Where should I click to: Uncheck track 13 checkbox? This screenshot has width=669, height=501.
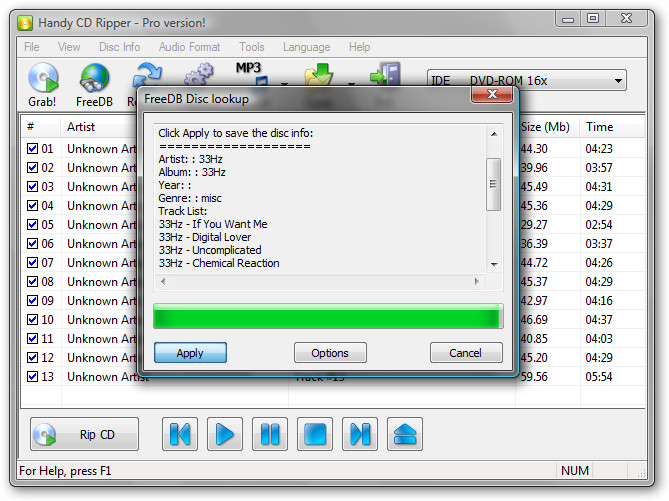(x=32, y=376)
